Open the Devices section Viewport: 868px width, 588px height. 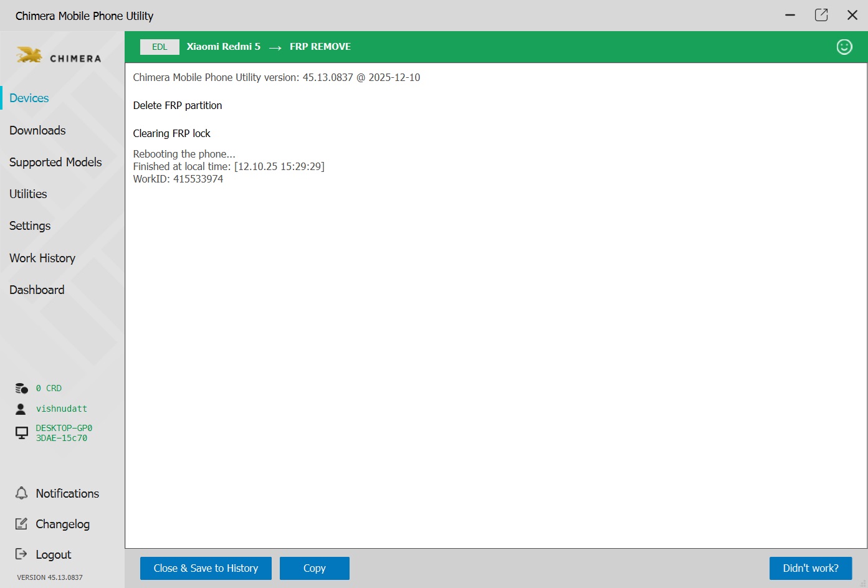coord(29,98)
